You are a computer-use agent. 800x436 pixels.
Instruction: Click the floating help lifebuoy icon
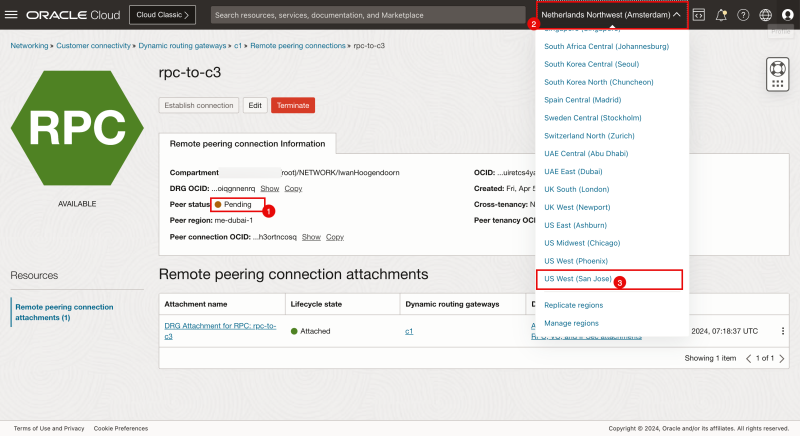[778, 74]
